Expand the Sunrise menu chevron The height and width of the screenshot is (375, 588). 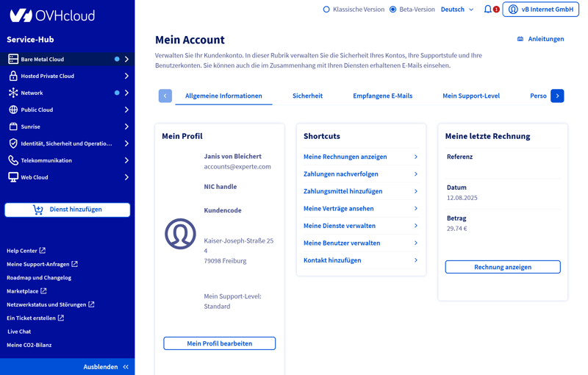tap(126, 126)
